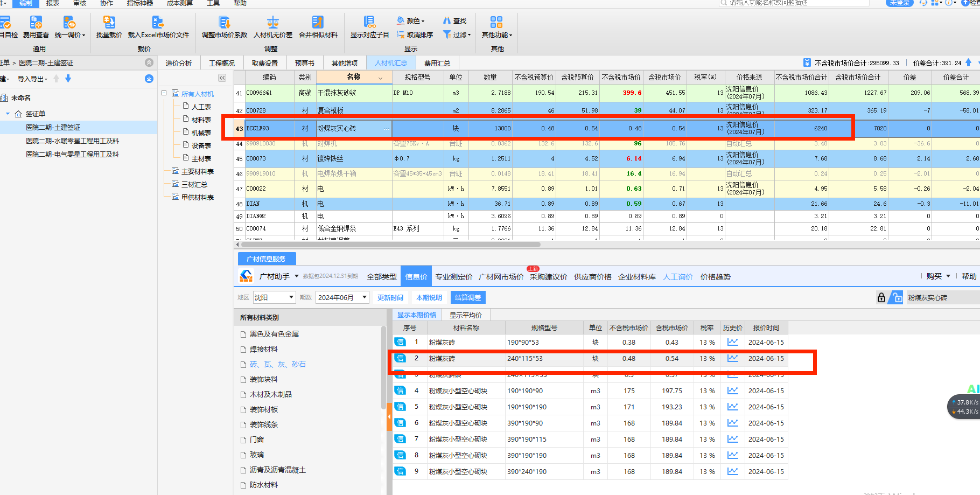
Task: Click the 统一调价 unified price adjust icon
Action: (69, 22)
